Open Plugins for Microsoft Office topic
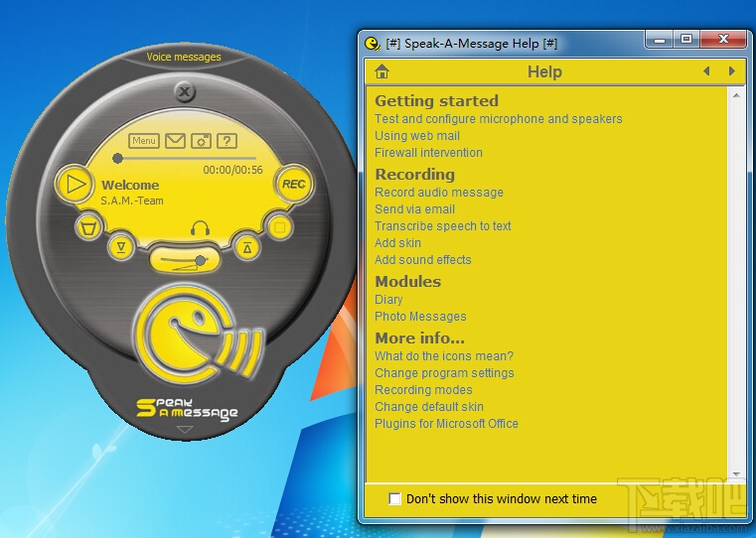756x538 pixels. click(446, 424)
